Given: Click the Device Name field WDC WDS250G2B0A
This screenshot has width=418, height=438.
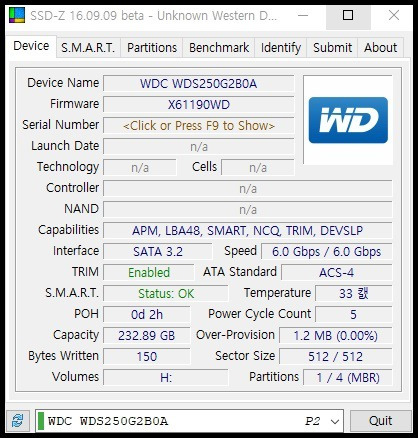Looking at the screenshot, I should [199, 84].
